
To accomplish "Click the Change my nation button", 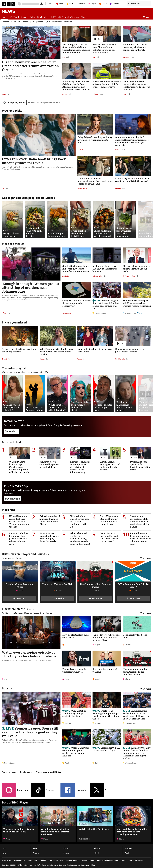I will (x=14, y=102).
